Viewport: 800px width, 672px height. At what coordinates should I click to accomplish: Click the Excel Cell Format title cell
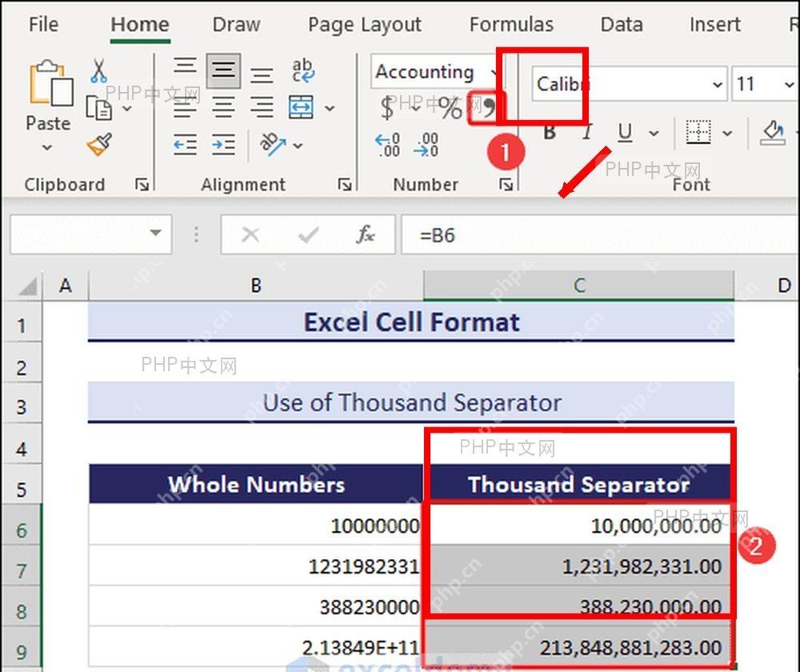[411, 322]
